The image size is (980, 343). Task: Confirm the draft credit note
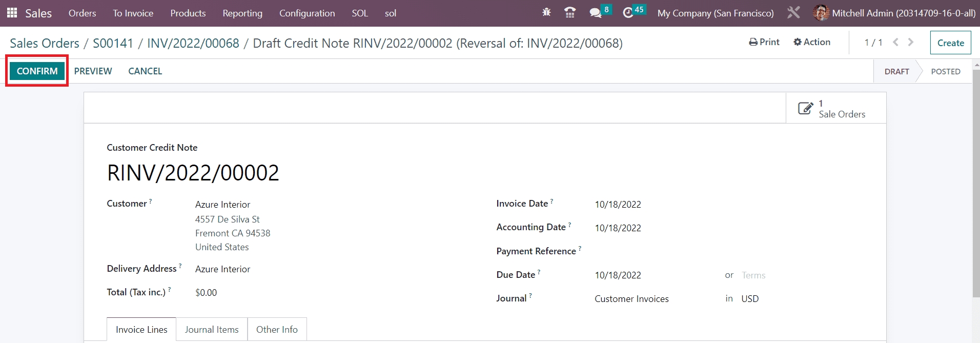tap(37, 71)
